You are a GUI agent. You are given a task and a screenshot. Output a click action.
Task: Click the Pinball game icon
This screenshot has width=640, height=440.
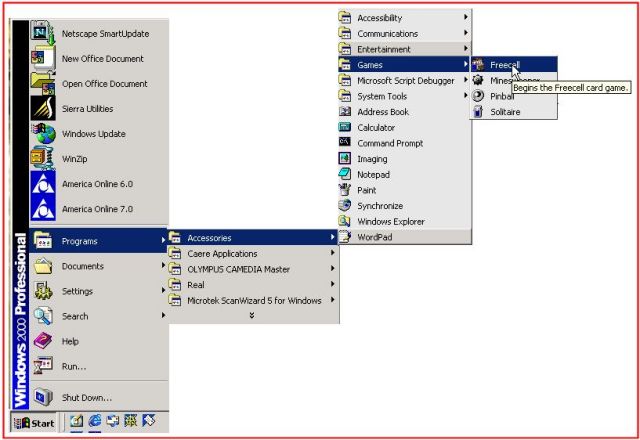pos(479,96)
